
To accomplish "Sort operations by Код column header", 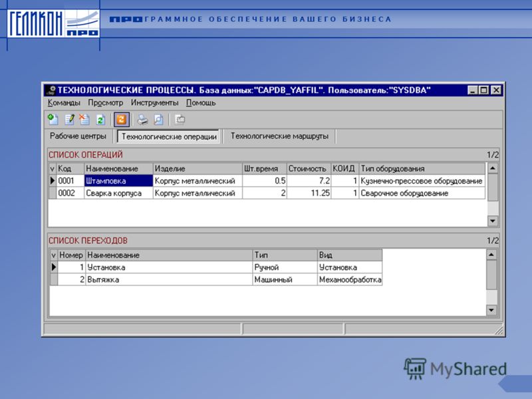I will click(x=70, y=169).
